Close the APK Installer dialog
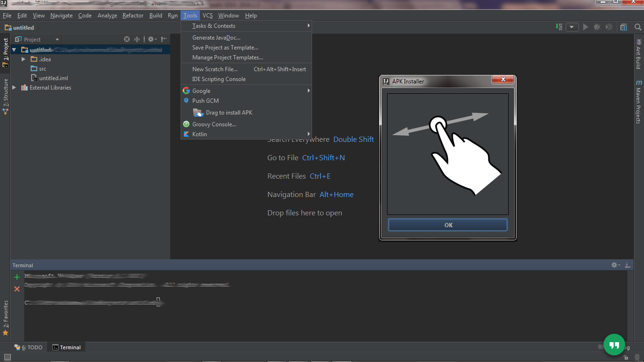Screen dimensions: 644x362 tap(503, 80)
